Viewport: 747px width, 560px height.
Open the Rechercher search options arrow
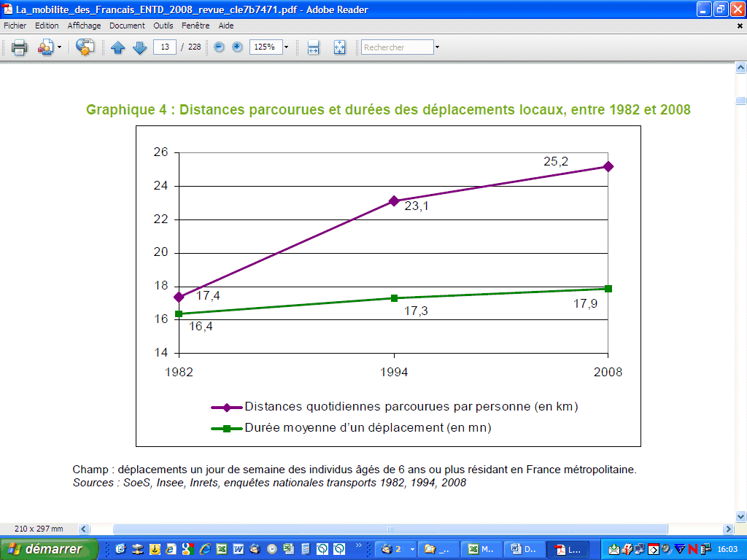point(437,47)
